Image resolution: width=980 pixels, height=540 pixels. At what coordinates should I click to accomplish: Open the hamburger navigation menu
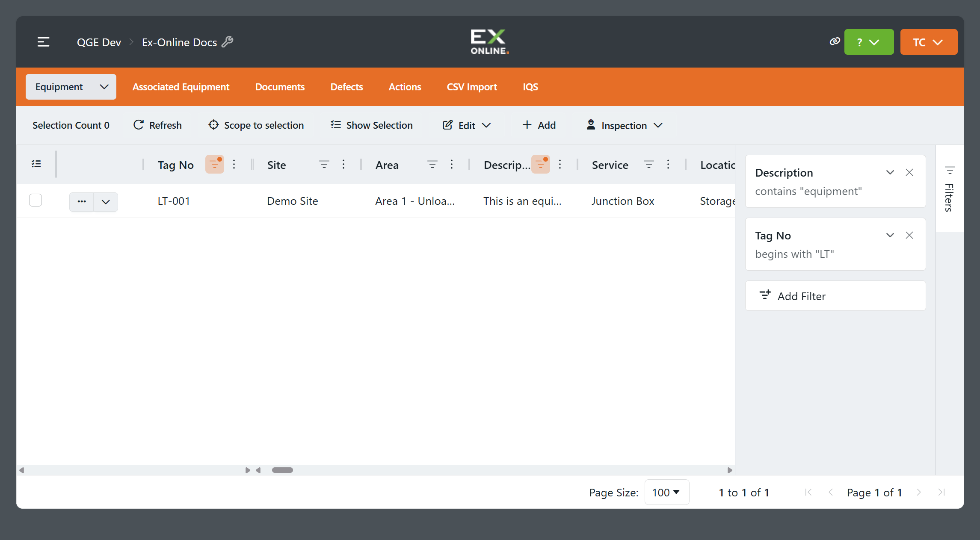(43, 42)
